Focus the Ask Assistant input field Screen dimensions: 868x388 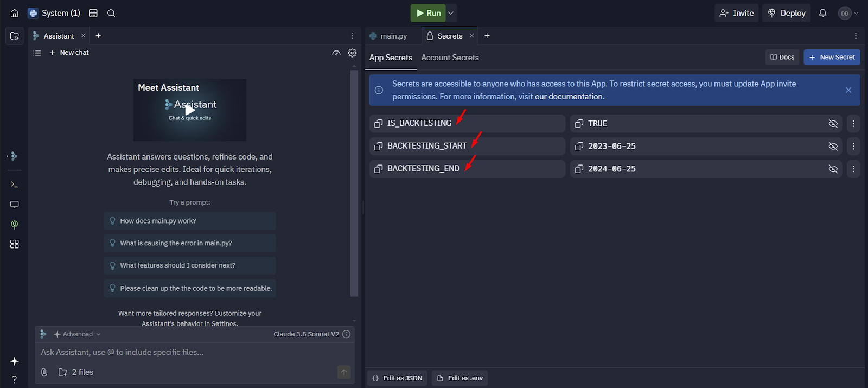pos(194,352)
